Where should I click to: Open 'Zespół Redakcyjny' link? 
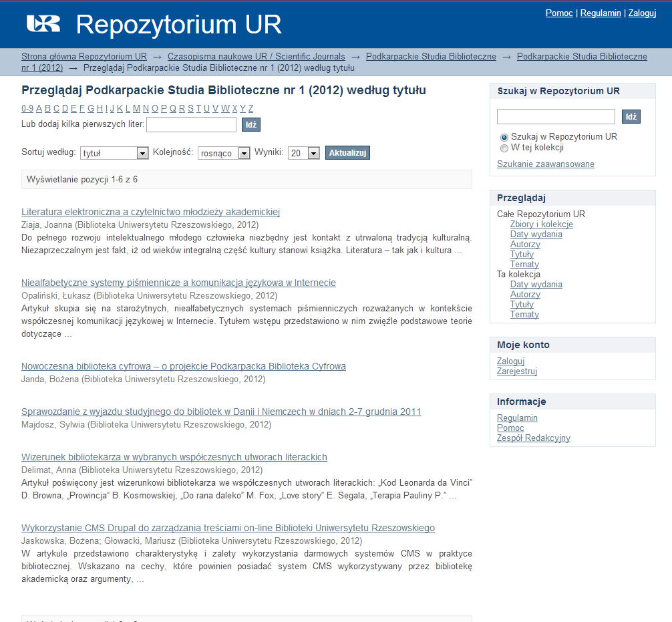(534, 438)
